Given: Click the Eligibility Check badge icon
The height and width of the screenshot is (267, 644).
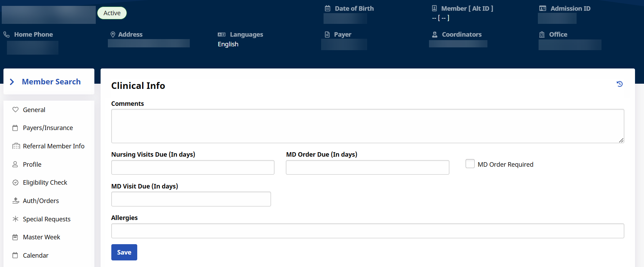Looking at the screenshot, I should click(15, 183).
